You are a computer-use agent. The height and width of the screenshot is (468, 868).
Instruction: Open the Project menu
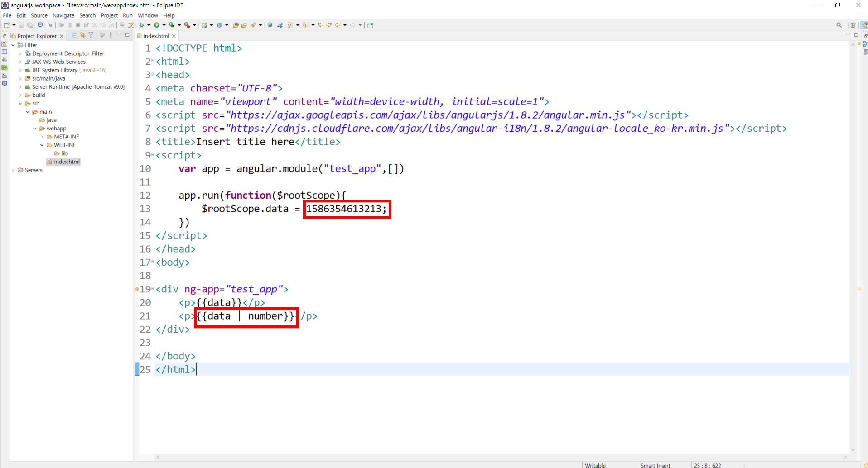click(x=109, y=15)
